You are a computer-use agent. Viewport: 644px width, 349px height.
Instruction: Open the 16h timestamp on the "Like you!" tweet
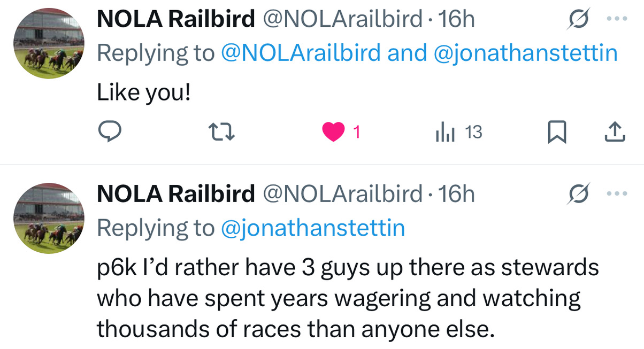(x=456, y=20)
